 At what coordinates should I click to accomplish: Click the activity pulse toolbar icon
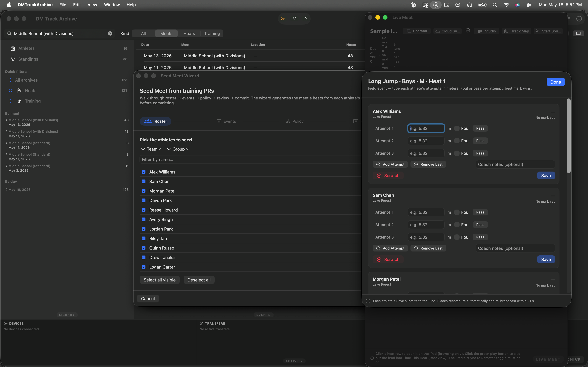tap(306, 19)
